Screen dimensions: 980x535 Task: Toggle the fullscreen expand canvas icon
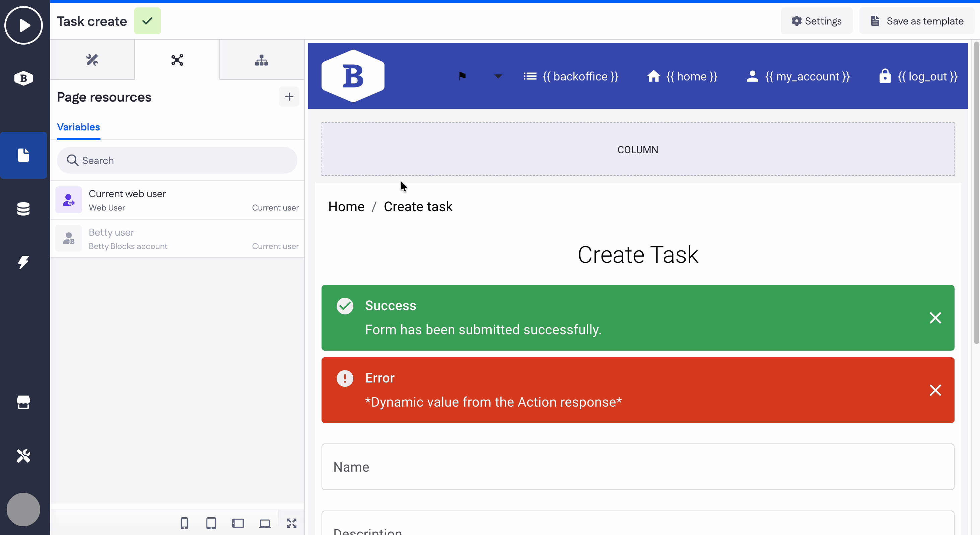291,523
